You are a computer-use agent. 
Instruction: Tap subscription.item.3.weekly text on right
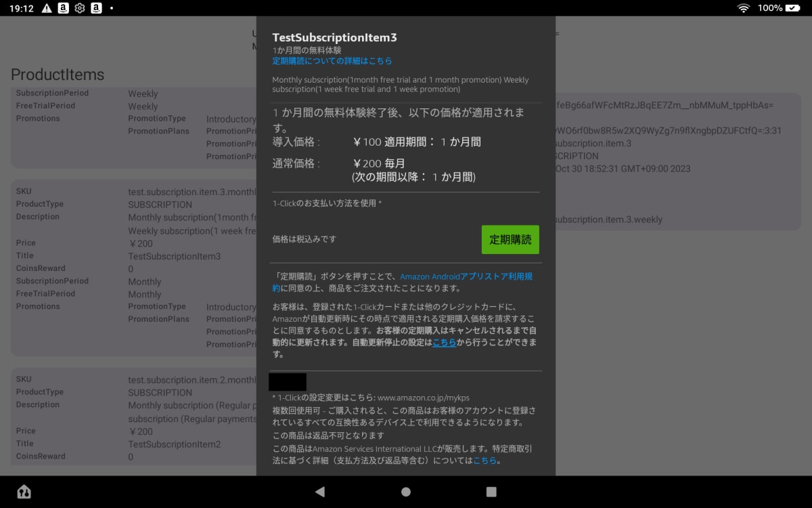tap(609, 219)
